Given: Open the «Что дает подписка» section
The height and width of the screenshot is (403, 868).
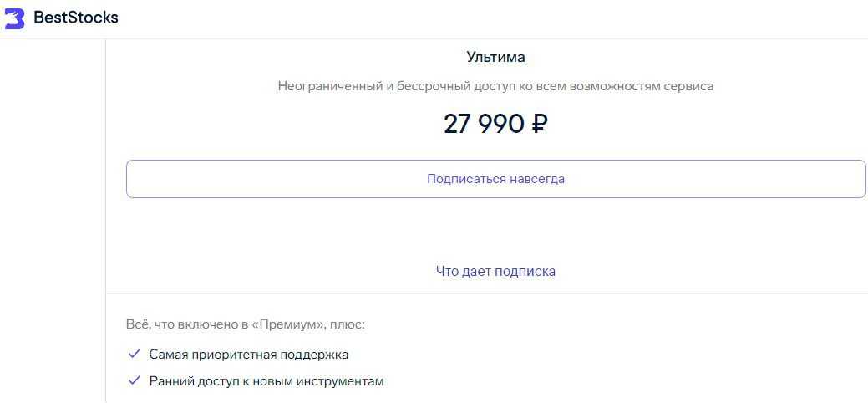Looking at the screenshot, I should (495, 271).
